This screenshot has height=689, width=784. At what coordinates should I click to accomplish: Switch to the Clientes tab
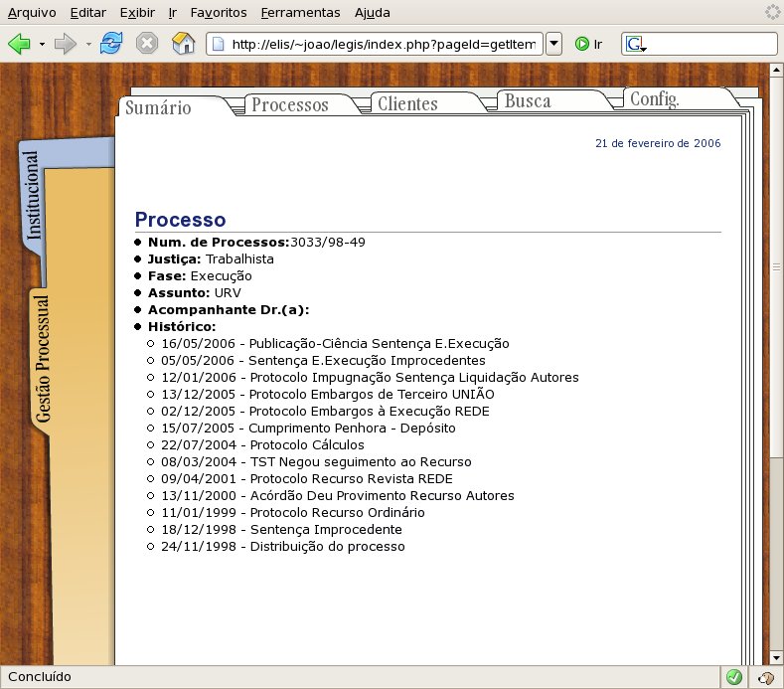(x=407, y=104)
